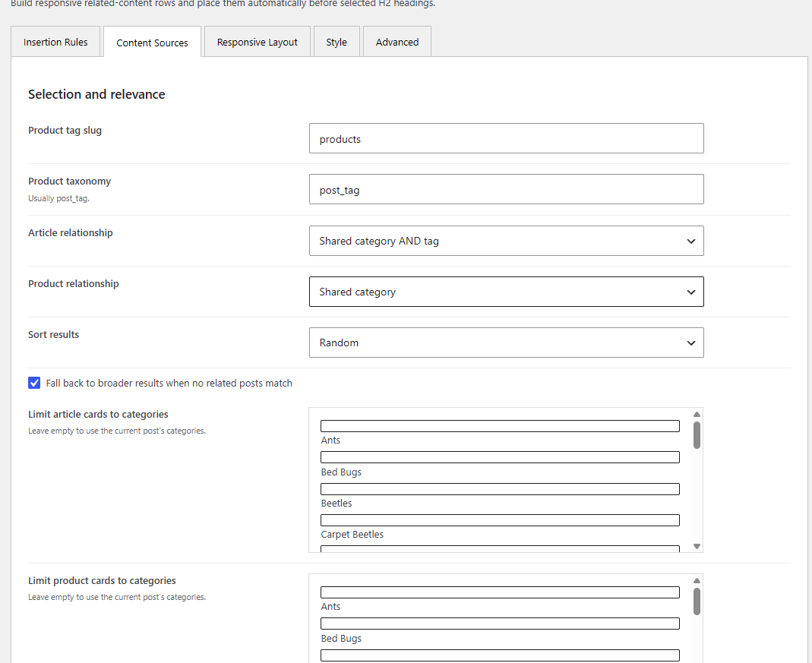
Task: Click the 'Usually post_tag.' hint text
Action: (x=58, y=198)
